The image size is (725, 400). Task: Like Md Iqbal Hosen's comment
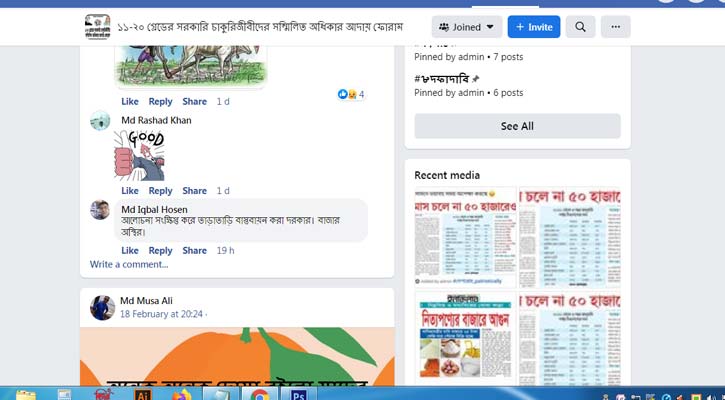pyautogui.click(x=130, y=251)
